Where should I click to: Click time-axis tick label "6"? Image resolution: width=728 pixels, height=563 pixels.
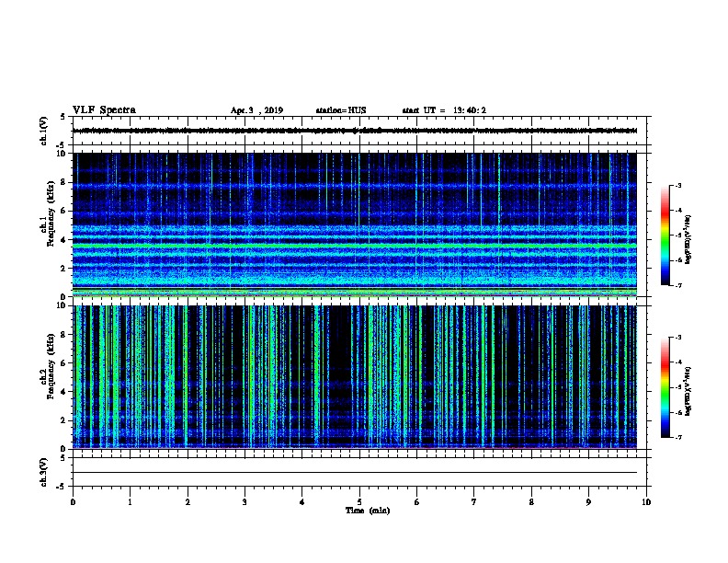pyautogui.click(x=417, y=502)
